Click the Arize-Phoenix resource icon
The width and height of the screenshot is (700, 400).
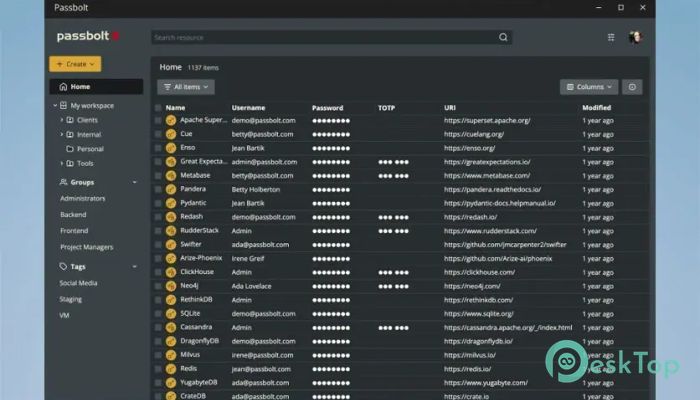tap(171, 259)
